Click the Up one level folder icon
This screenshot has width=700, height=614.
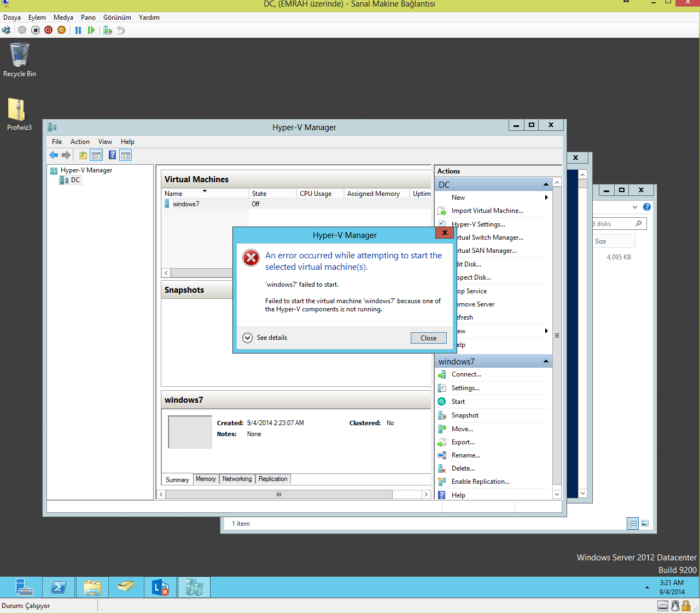pyautogui.click(x=83, y=155)
